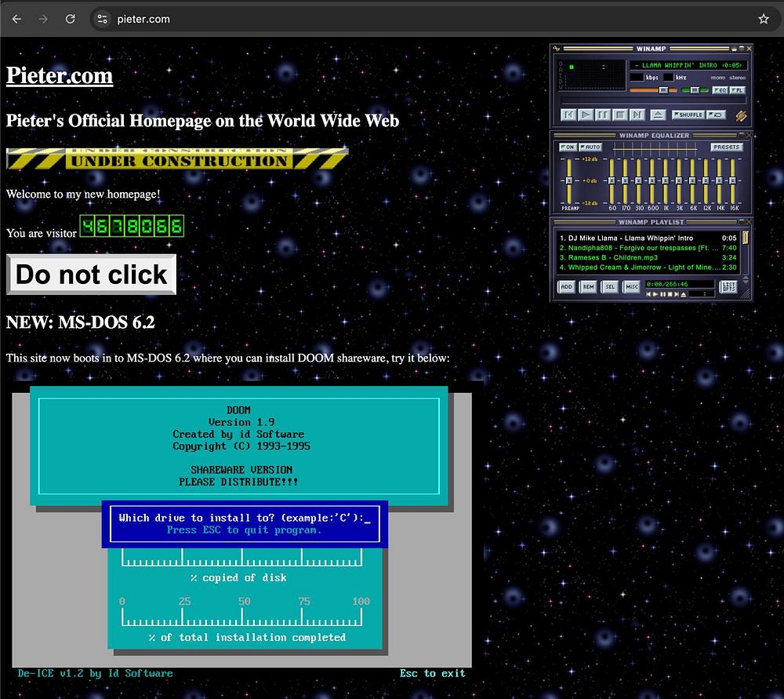Screen dimensions: 784x699
Task: Toggle the PL playlist window button
Action: pyautogui.click(x=737, y=90)
